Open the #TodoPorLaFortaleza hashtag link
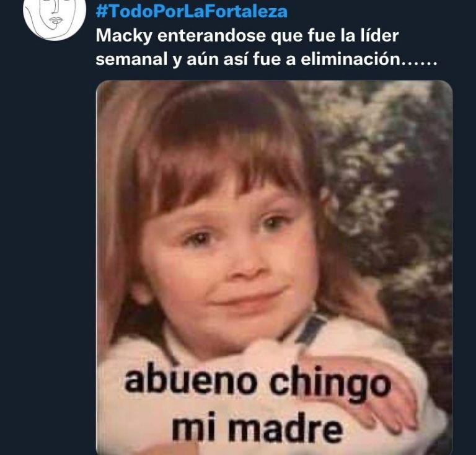 tap(192, 12)
